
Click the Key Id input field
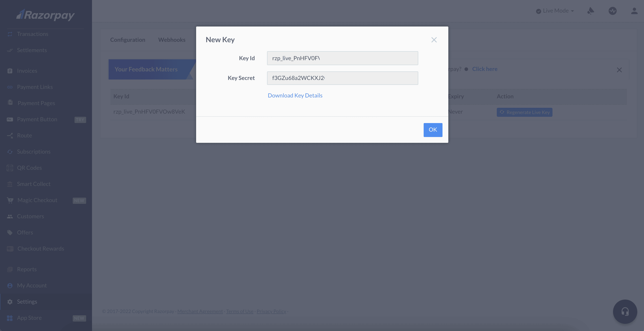pos(342,58)
